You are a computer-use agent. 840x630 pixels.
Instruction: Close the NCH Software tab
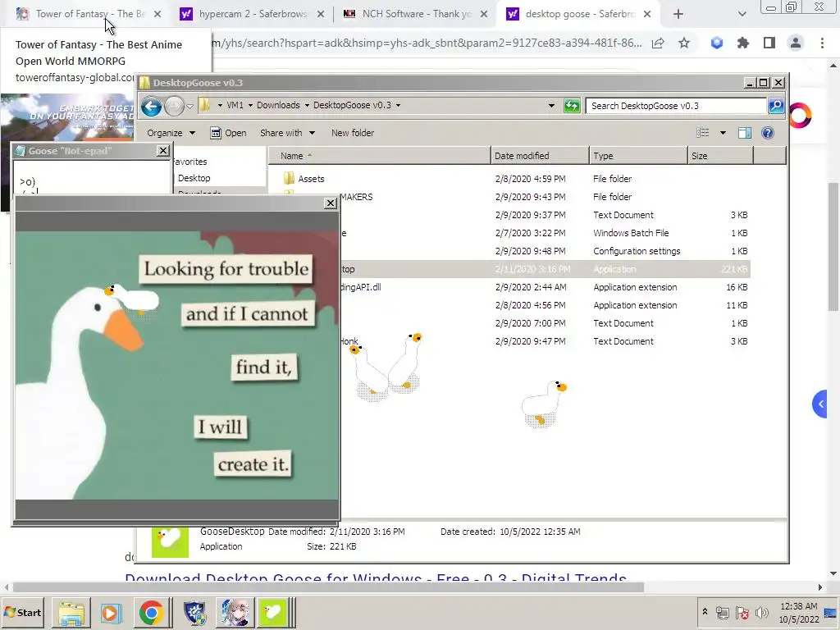pyautogui.click(x=484, y=15)
